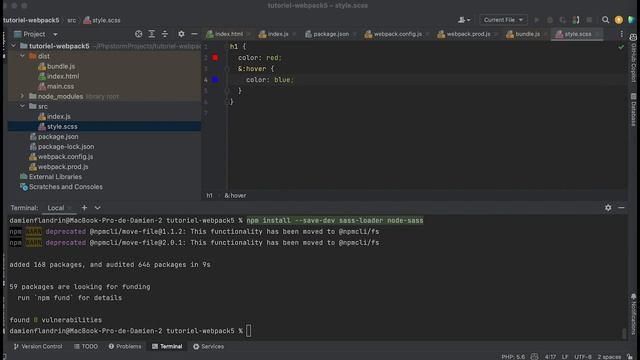Open the Services tool window
640x360 pixels.
point(209,347)
